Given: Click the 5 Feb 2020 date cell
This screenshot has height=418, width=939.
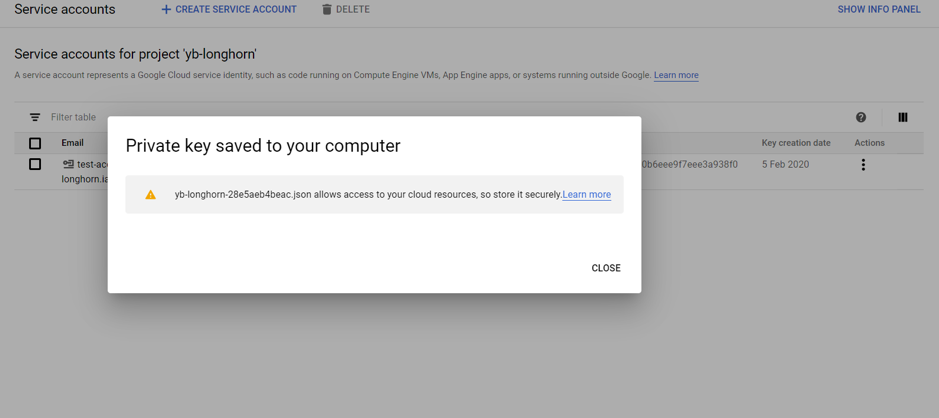Looking at the screenshot, I should (785, 164).
